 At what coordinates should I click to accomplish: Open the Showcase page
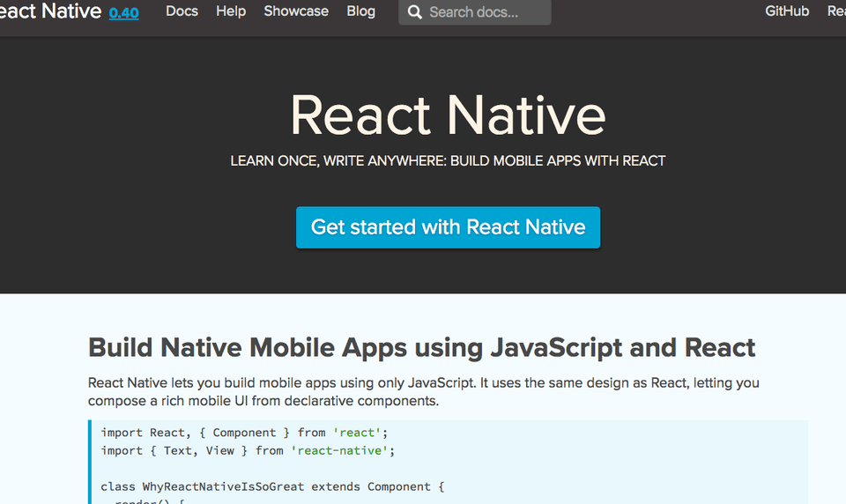click(x=296, y=11)
